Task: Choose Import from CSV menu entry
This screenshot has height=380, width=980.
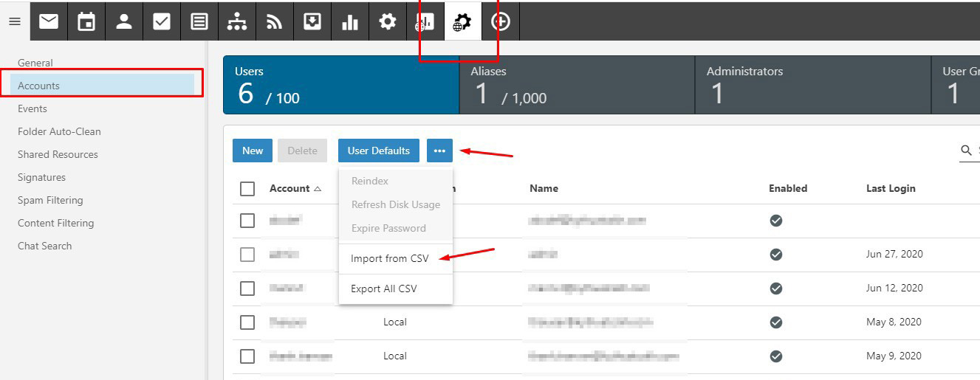Action: (389, 259)
